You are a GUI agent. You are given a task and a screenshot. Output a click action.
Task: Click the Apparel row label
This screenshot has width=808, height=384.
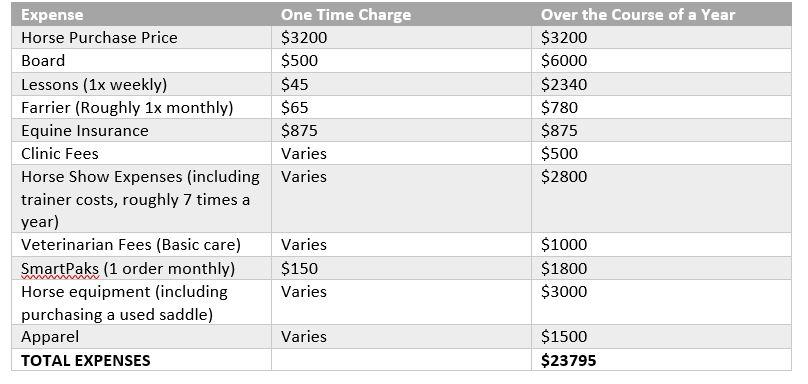pyautogui.click(x=50, y=337)
